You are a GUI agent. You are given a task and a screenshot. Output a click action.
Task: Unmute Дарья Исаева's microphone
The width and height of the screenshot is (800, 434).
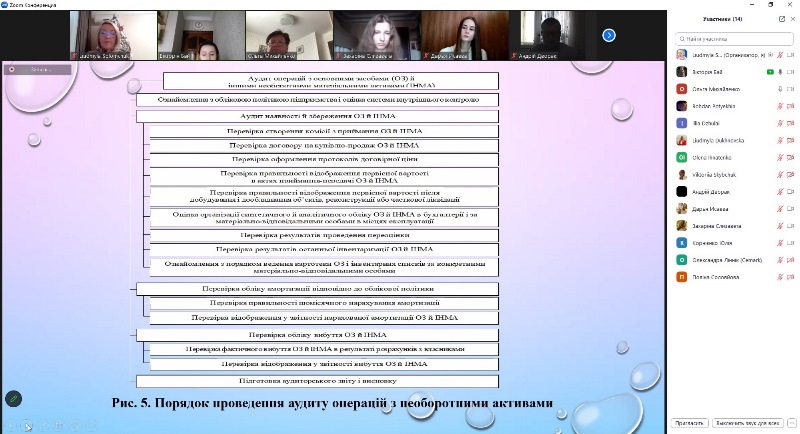click(780, 209)
